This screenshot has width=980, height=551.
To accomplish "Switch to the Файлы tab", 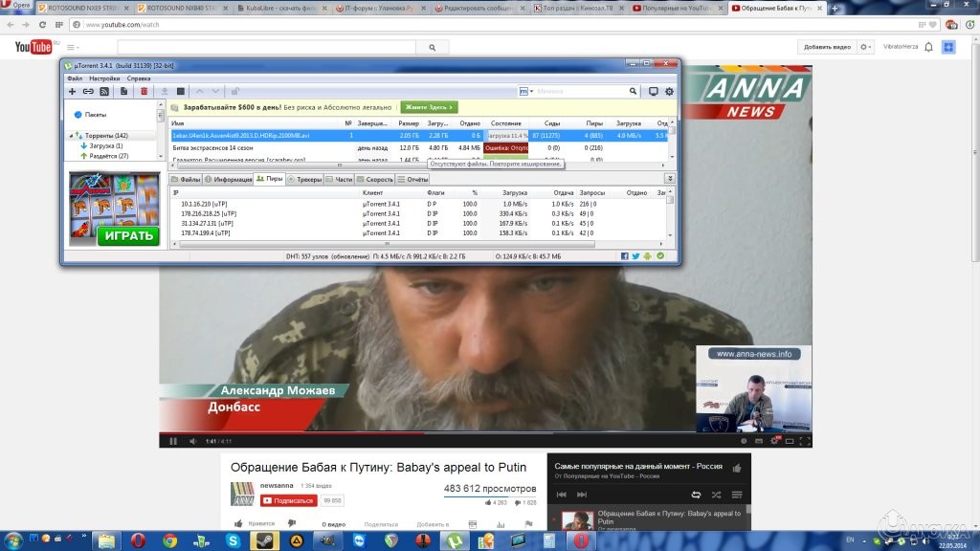I will 186,179.
